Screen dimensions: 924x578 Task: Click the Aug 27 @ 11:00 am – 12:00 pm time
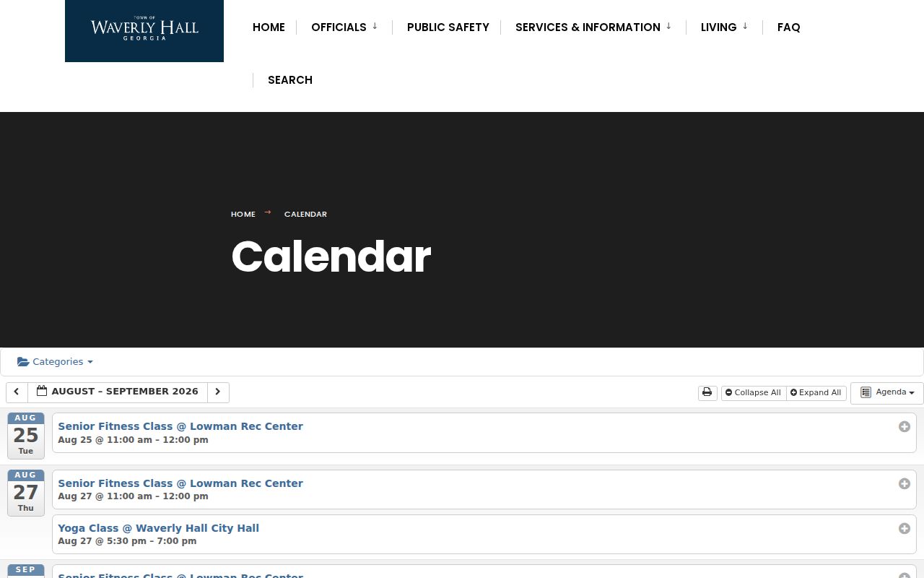pyautogui.click(x=133, y=496)
